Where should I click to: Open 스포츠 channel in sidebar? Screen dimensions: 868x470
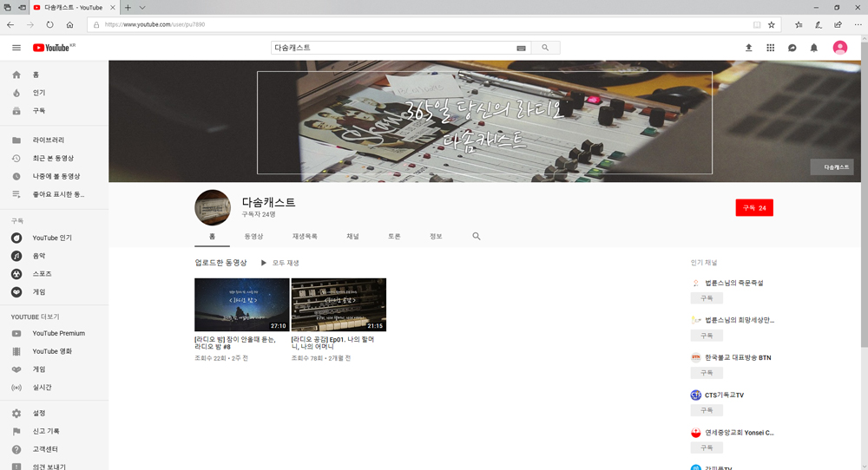(x=54, y=274)
